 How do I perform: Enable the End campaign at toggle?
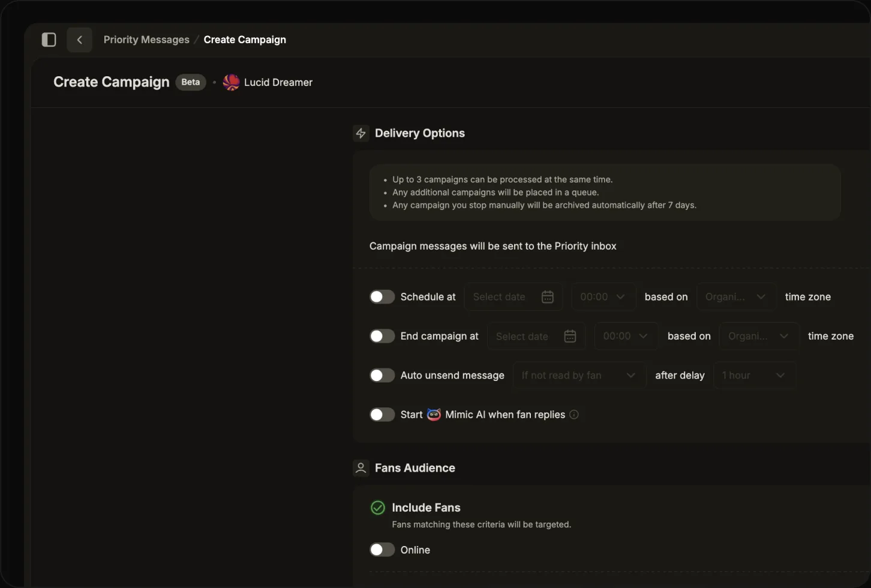[x=382, y=336]
